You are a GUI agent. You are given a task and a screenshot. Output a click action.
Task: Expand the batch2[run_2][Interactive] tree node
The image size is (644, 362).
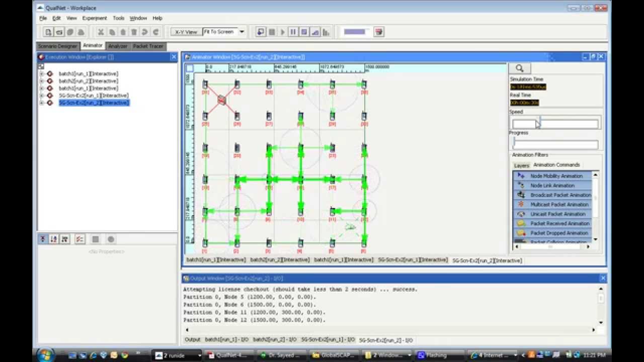(x=41, y=81)
